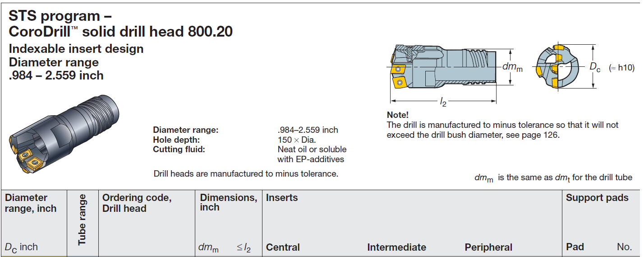Viewport: 644px width, 257px height.
Task: Click the 'Diameter range, inch' column header
Action: 31,203
